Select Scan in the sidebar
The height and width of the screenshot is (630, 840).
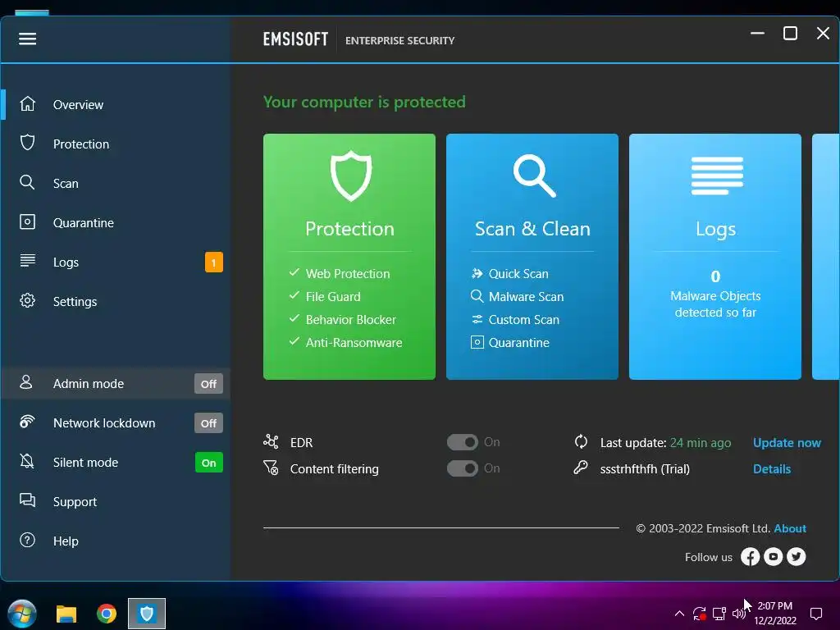click(x=66, y=183)
